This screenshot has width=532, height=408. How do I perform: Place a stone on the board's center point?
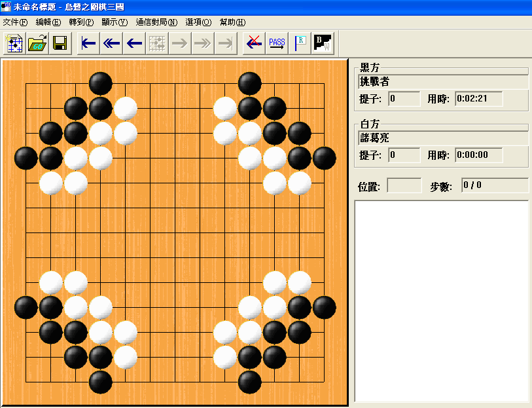click(175, 232)
